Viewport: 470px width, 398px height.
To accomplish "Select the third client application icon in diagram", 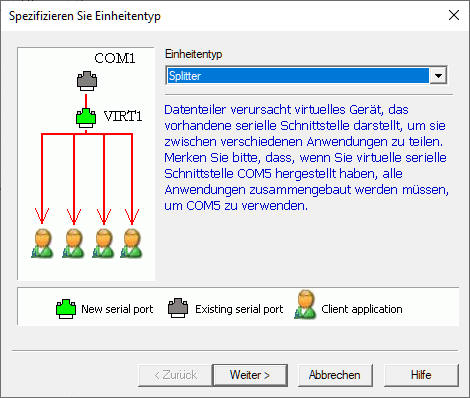I will click(104, 243).
